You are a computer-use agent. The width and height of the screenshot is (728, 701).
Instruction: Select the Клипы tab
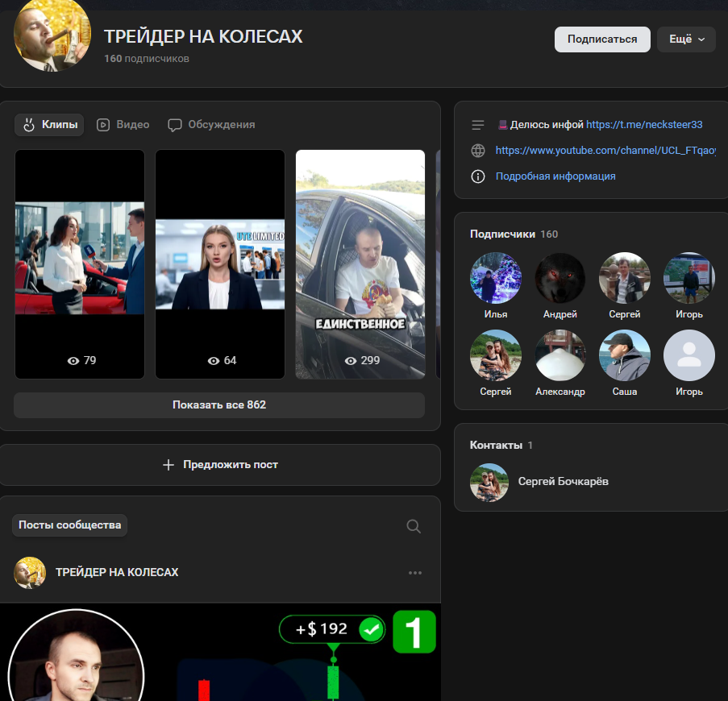coord(50,125)
